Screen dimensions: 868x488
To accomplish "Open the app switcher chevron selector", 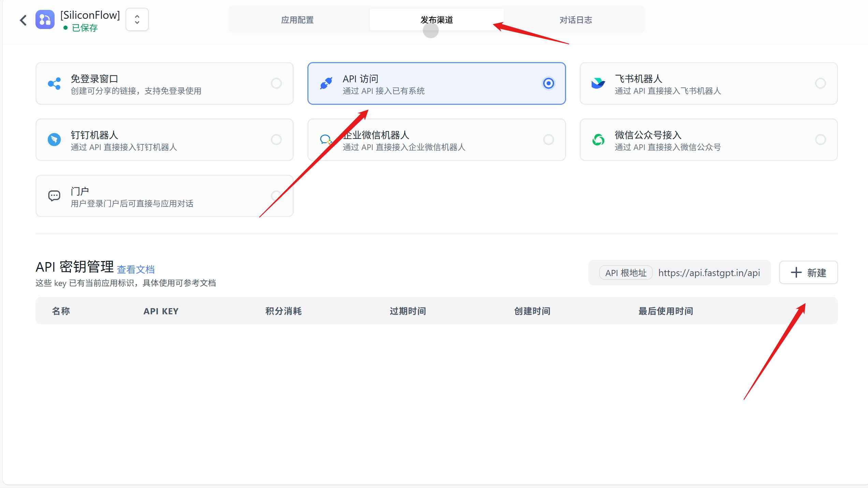I will [x=137, y=19].
